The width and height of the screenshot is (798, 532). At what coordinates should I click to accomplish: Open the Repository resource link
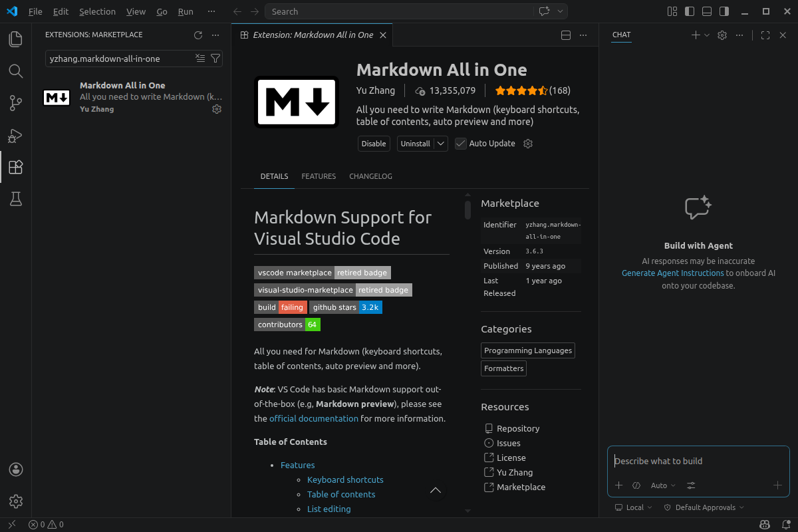518,429
